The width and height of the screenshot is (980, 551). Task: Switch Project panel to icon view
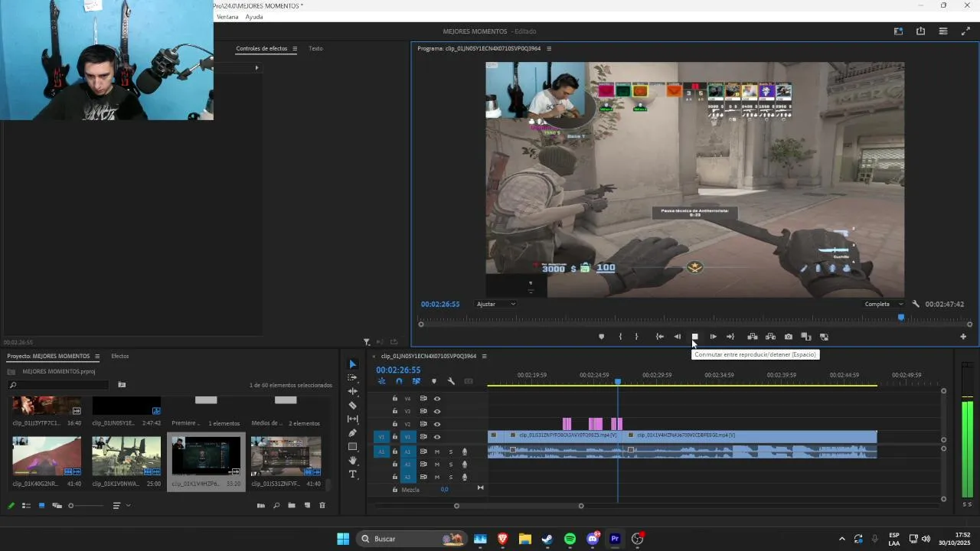click(41, 505)
